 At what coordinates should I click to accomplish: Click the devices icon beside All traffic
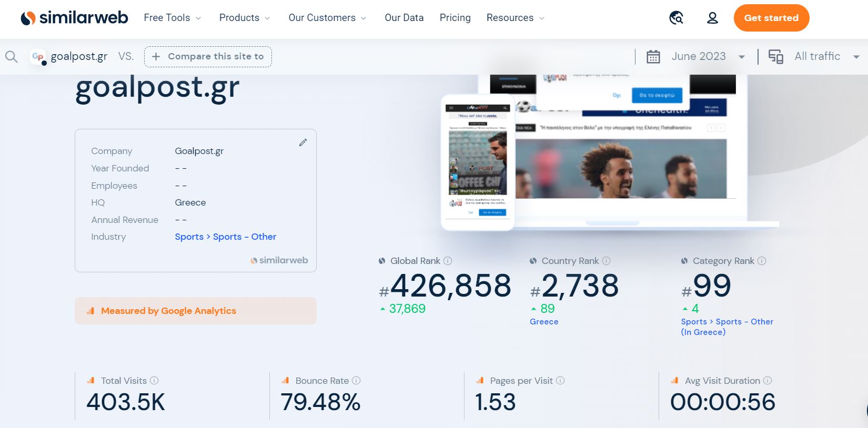coord(776,57)
